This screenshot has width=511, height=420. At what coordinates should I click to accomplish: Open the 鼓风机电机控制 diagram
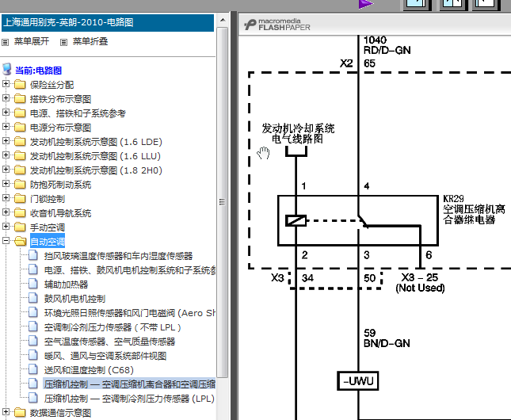pyautogui.click(x=74, y=299)
